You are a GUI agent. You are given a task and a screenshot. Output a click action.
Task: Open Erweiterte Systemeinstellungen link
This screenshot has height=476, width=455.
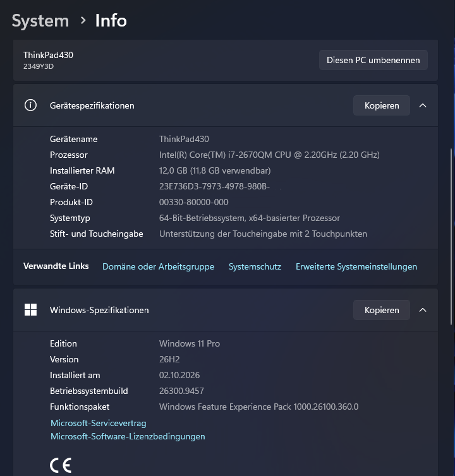pos(356,266)
